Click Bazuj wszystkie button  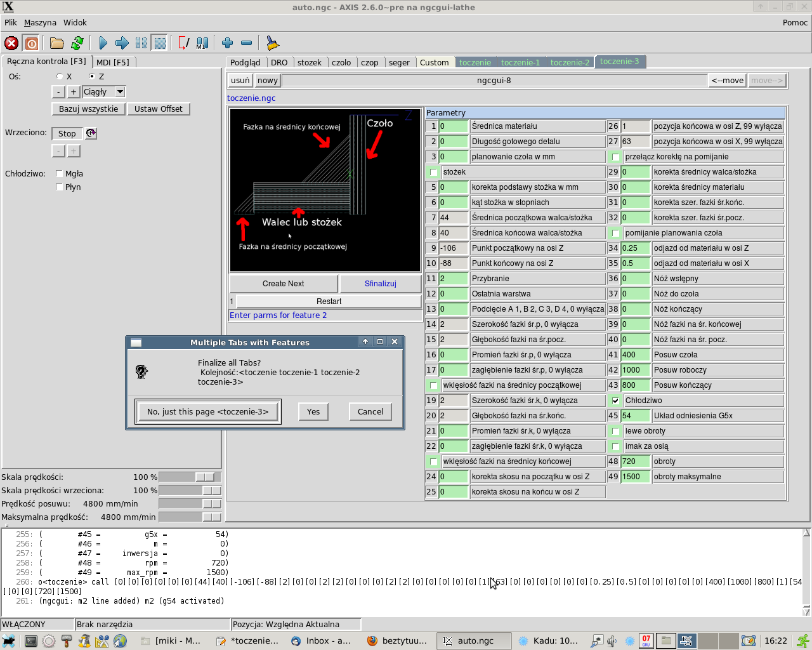(x=89, y=109)
